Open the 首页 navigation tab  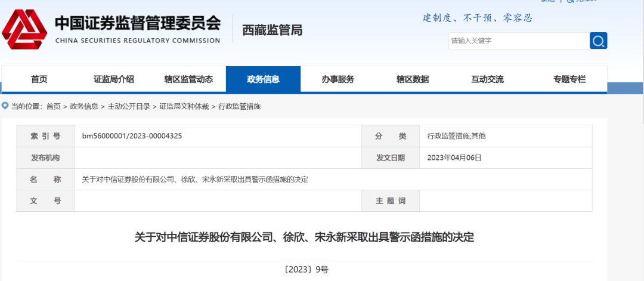39,79
